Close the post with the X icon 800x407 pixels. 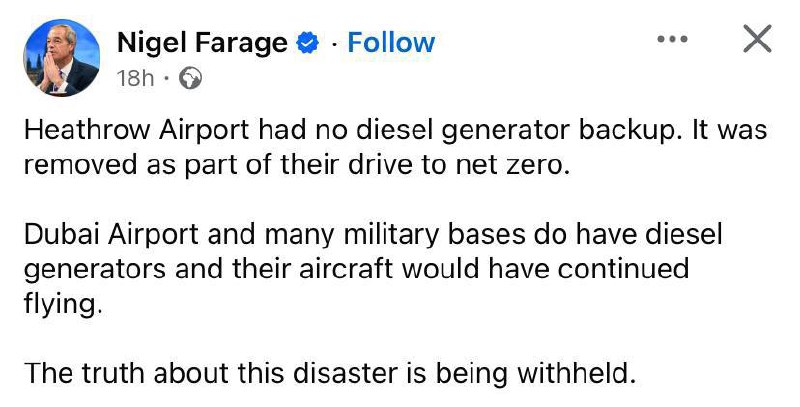pyautogui.click(x=759, y=39)
